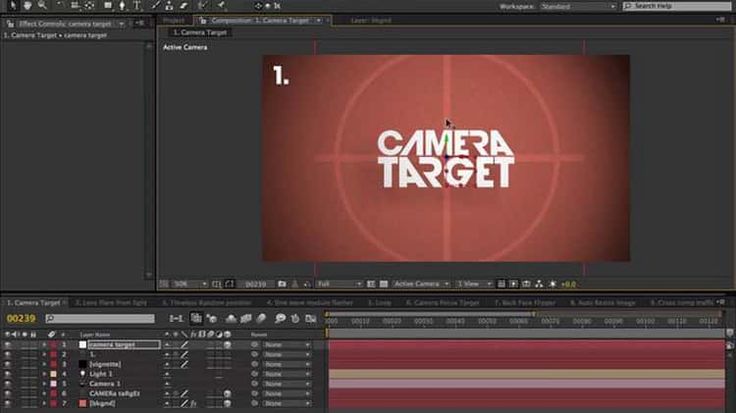Open the 2. Lens Flare from light tab
Image resolution: width=736 pixels, height=413 pixels.
point(111,303)
